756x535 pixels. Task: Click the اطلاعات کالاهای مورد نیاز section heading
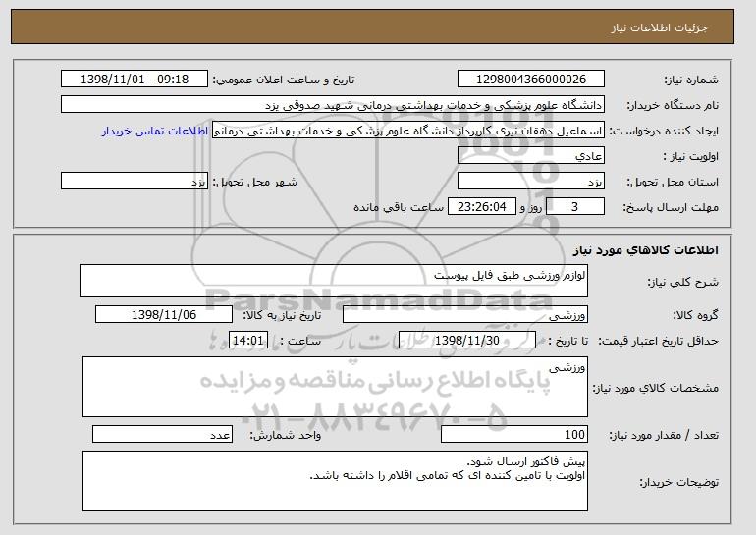point(646,250)
